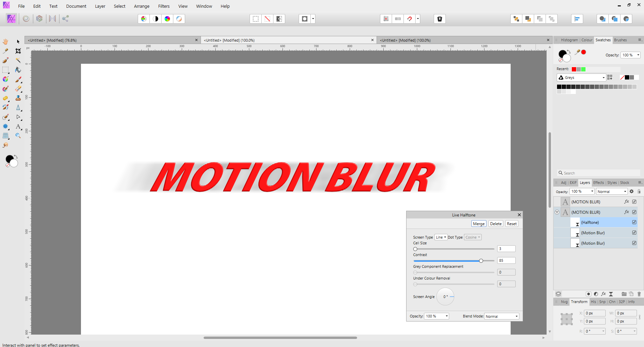Toggle visibility of the Halftone layer
This screenshot has width=644, height=347.
pyautogui.click(x=634, y=222)
